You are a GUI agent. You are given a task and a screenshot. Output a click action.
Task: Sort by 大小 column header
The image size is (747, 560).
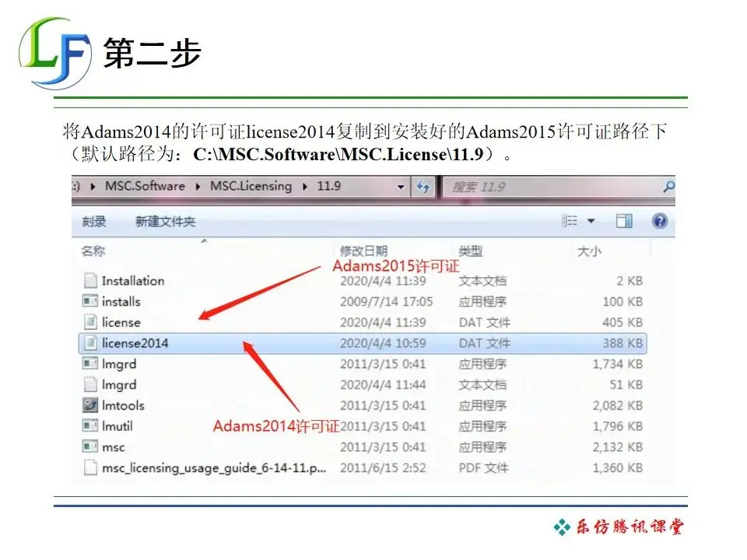[x=589, y=251]
